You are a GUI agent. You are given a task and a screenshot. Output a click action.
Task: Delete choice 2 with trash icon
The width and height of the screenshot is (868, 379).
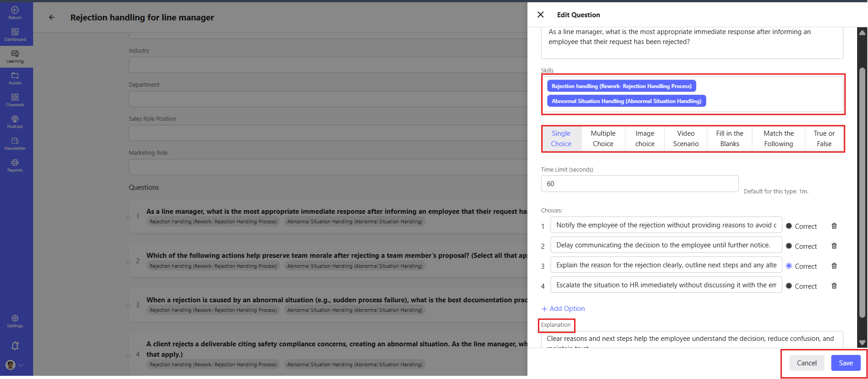[x=834, y=246]
